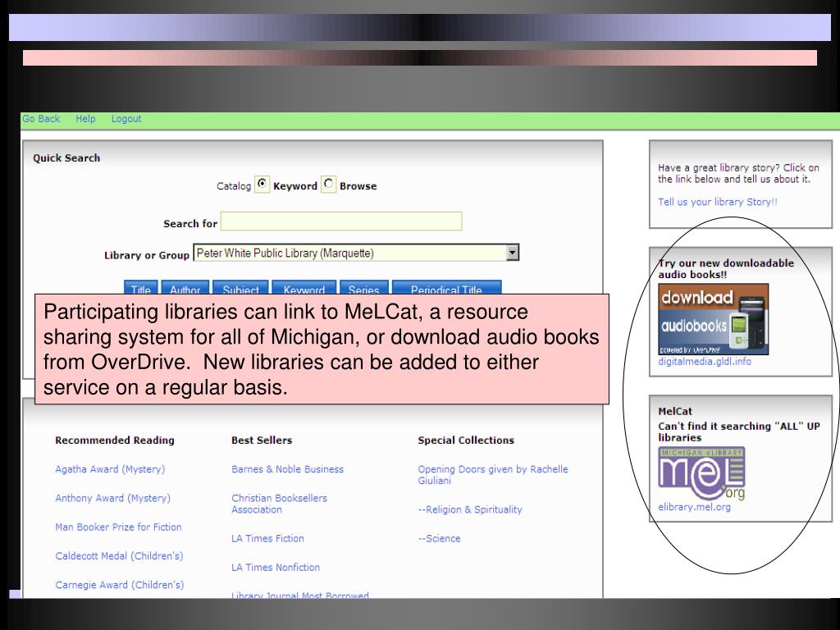Open Christian Booksellers Association list
This screenshot has width=840, height=630.
pos(279,504)
